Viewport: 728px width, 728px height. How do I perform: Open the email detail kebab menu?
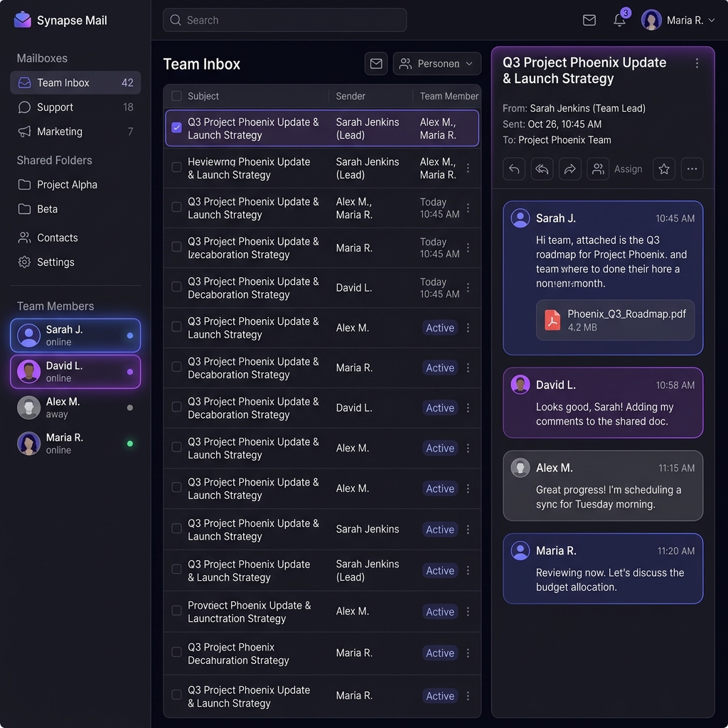(x=697, y=63)
